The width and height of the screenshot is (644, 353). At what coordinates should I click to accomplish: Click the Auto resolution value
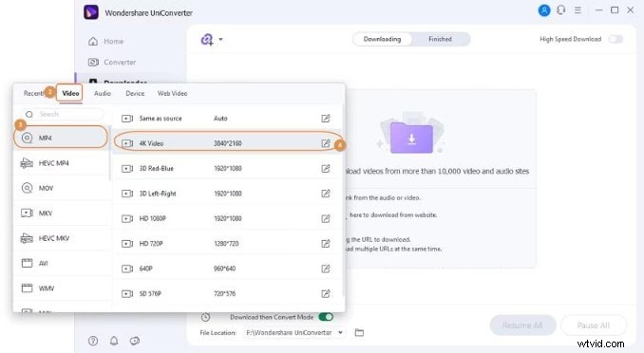coord(220,119)
